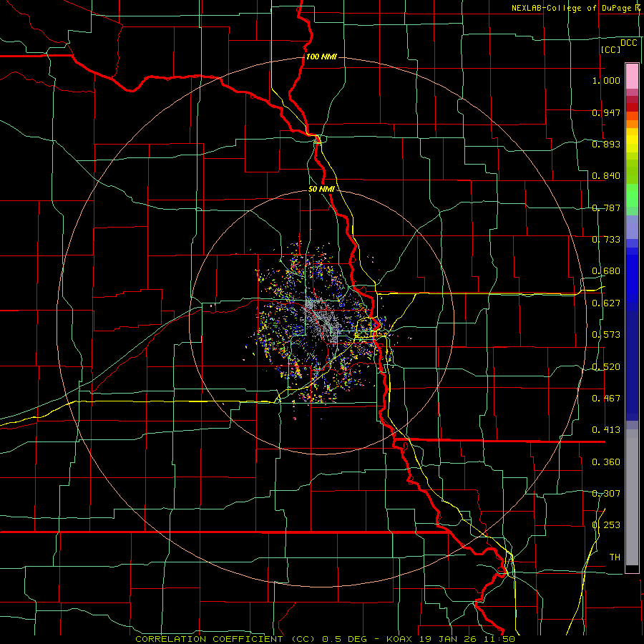Click the 0.360 legend value
The height and width of the screenshot is (644, 644).
(606, 462)
